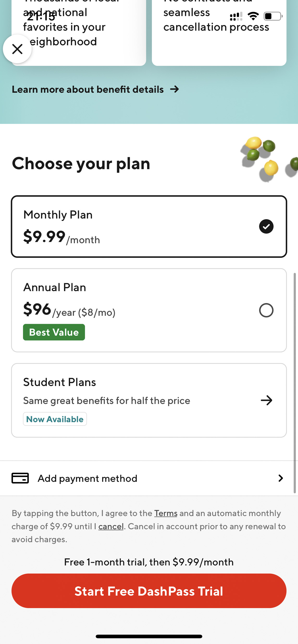Tap the Student Plans arrow icon

[x=266, y=400]
